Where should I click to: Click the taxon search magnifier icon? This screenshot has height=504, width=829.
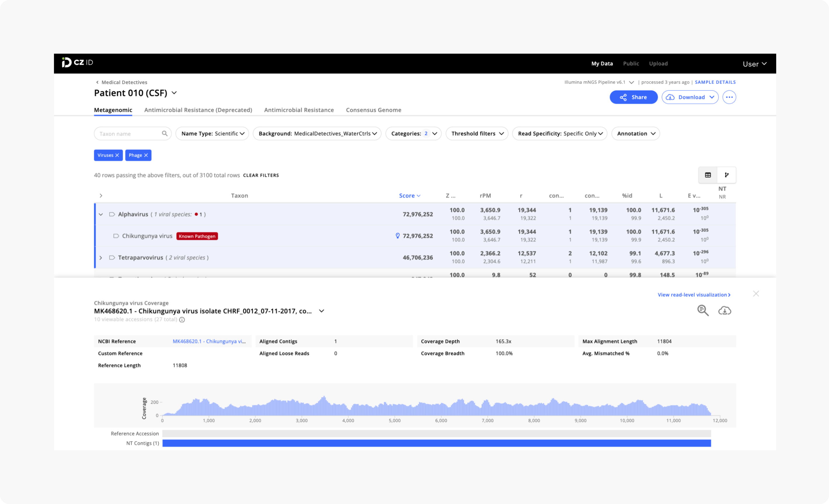pyautogui.click(x=165, y=134)
